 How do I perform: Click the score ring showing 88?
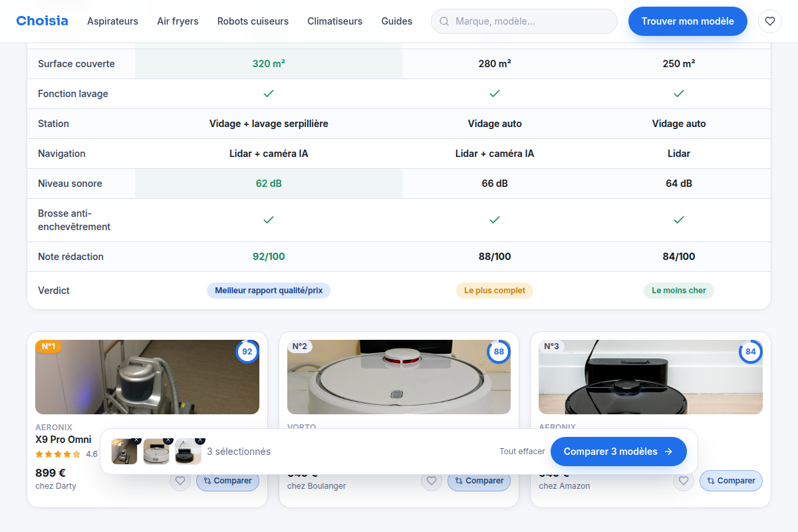499,352
